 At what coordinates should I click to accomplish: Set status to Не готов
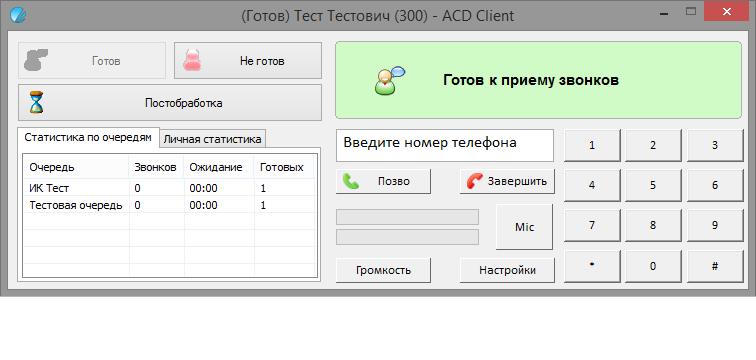(x=248, y=60)
